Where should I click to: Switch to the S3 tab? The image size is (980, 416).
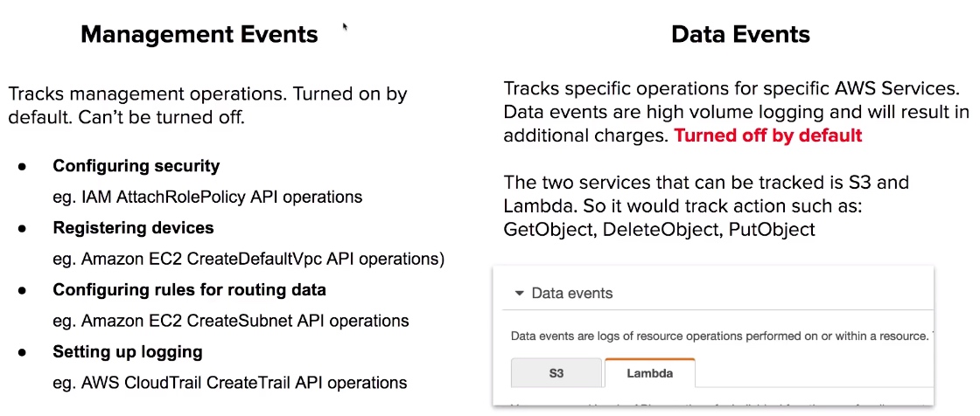556,373
